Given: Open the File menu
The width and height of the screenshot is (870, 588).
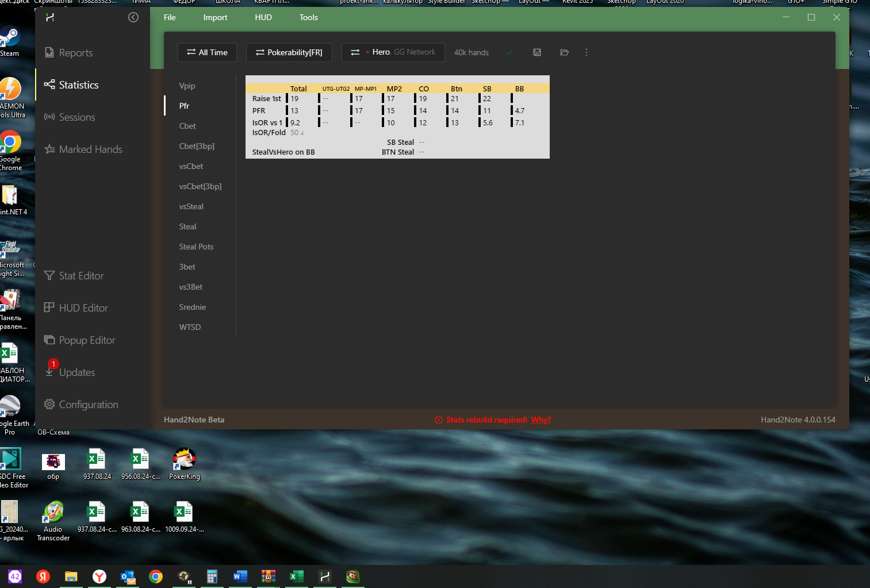Looking at the screenshot, I should pyautogui.click(x=170, y=17).
